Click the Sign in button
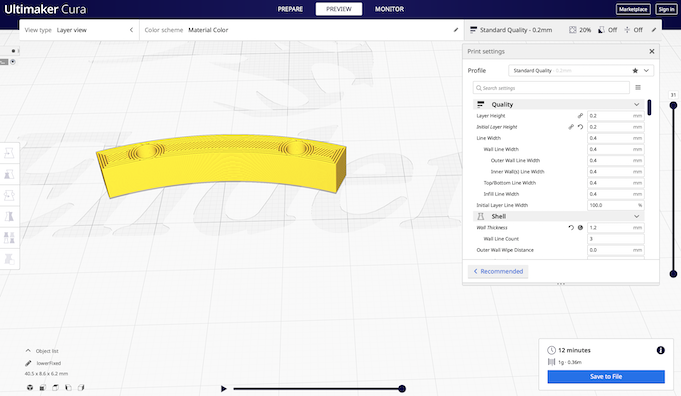Image resolution: width=681 pixels, height=396 pixels. (666, 9)
